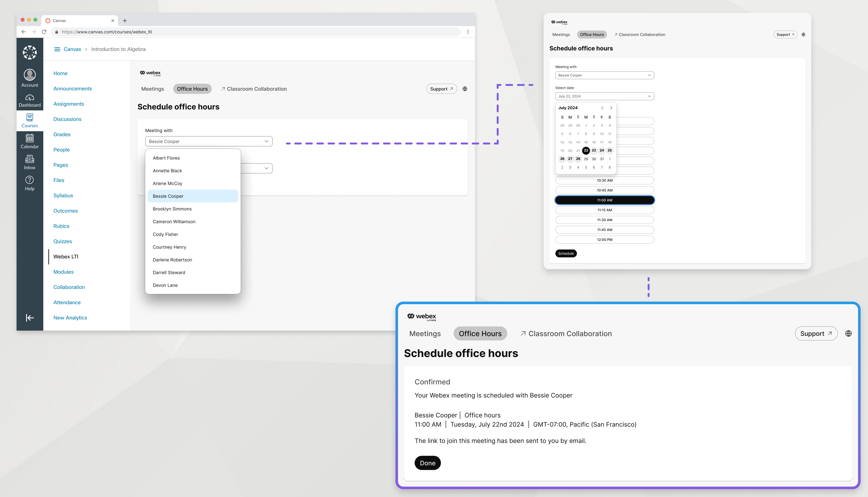The height and width of the screenshot is (497, 868).
Task: Toggle the Office Hours tab active state
Action: point(192,89)
